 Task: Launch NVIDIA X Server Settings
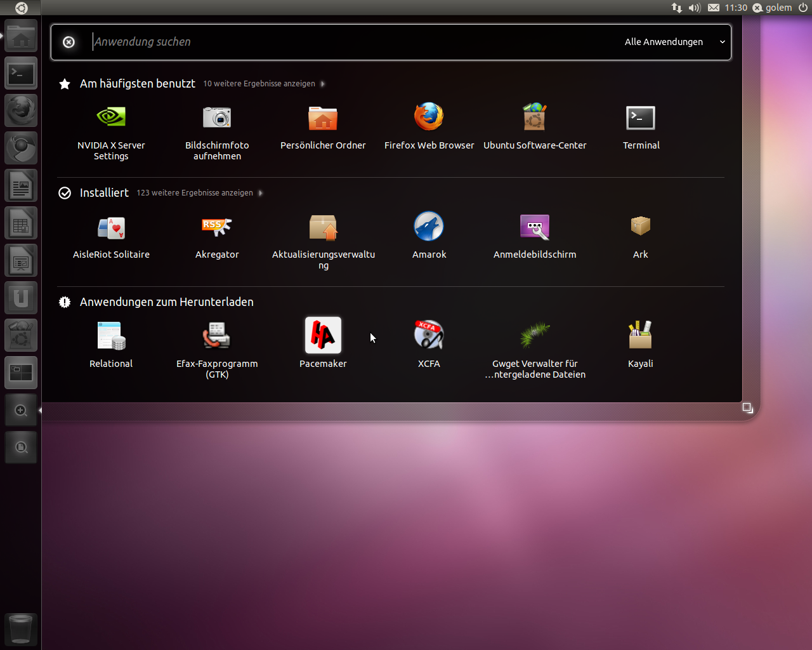coord(111,132)
